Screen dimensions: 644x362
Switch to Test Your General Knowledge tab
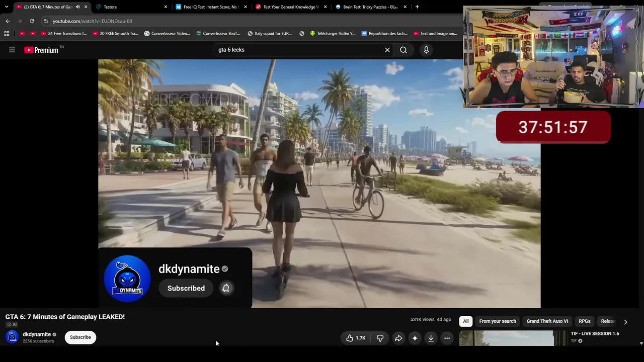pyautogui.click(x=291, y=7)
